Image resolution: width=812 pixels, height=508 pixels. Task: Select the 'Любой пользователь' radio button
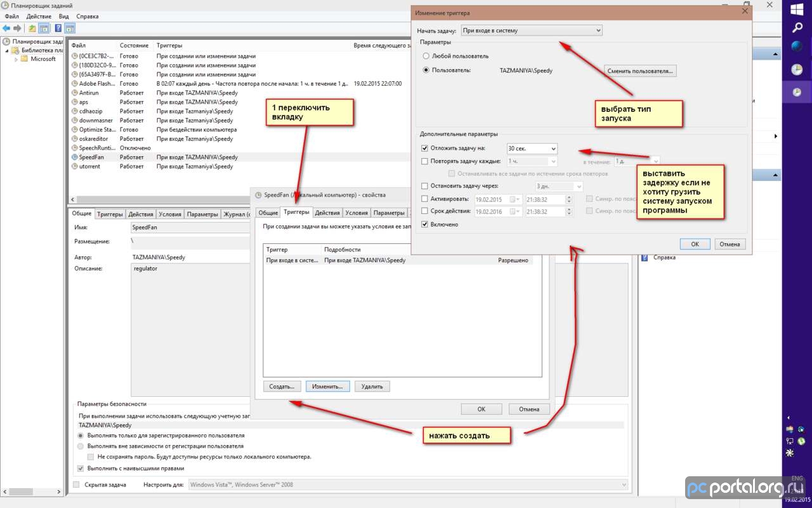(426, 56)
